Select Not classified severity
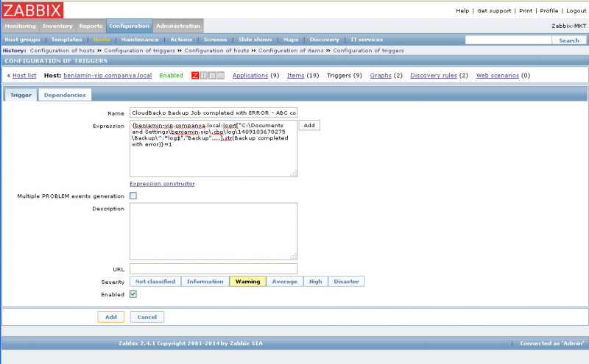The image size is (589, 364). 155,282
